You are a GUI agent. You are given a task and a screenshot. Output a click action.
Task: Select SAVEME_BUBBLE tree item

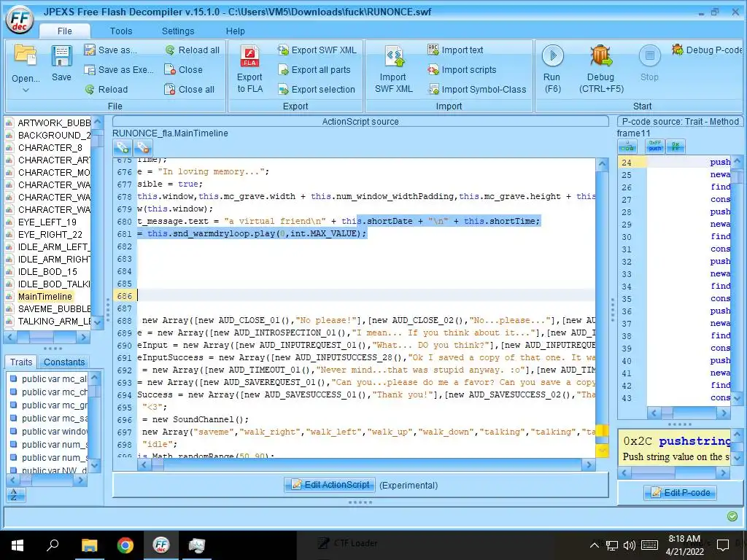pos(54,308)
